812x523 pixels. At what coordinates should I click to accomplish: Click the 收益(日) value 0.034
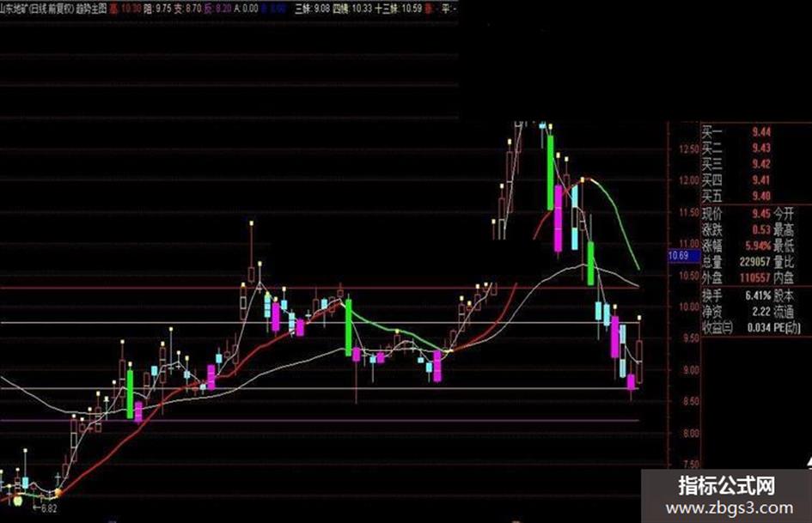760,328
